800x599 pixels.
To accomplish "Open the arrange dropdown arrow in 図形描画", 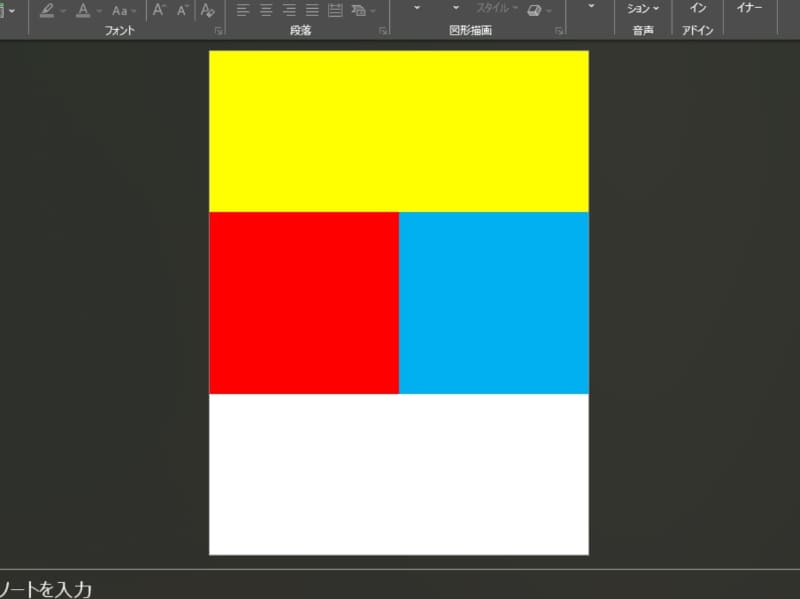I will [456, 8].
